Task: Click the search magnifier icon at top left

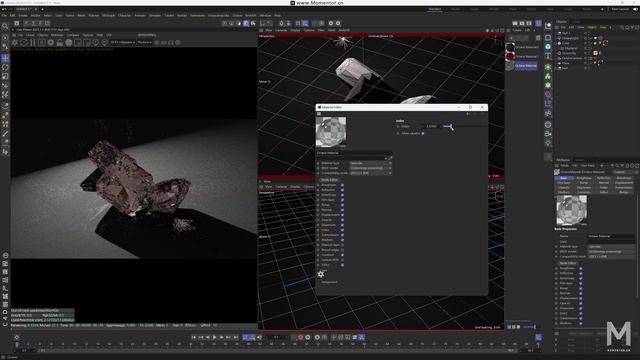Action: pos(5,26)
